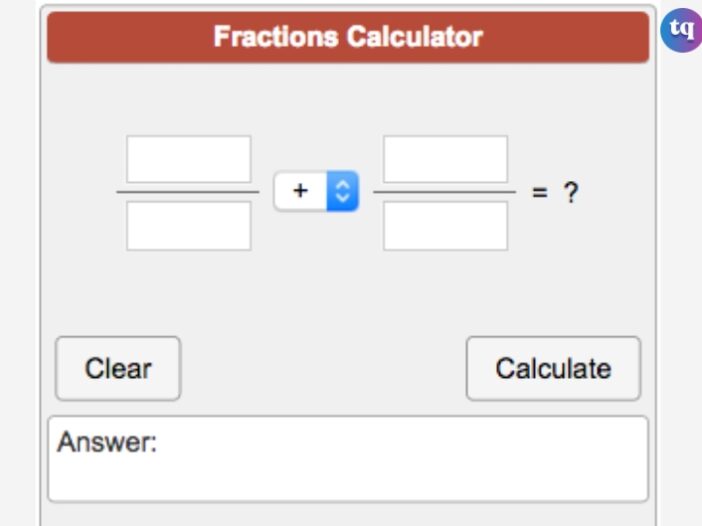Open the plus operator dropdown

pyautogui.click(x=316, y=191)
